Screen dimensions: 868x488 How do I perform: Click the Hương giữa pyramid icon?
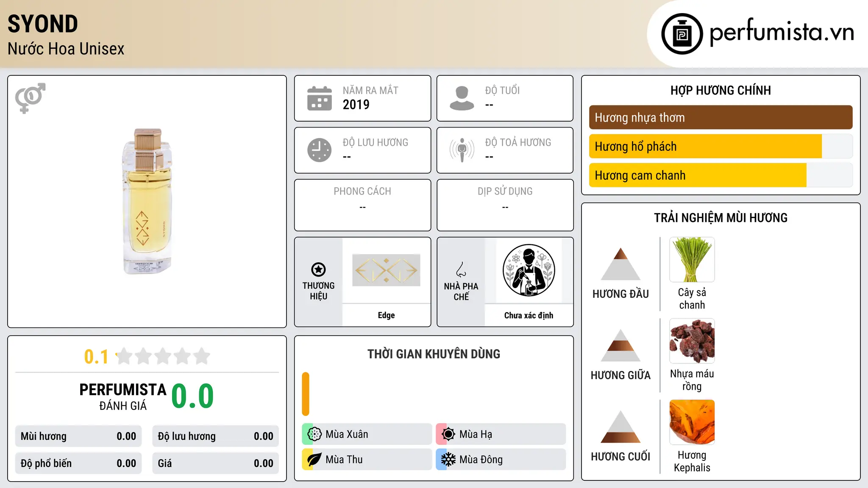[620, 345]
